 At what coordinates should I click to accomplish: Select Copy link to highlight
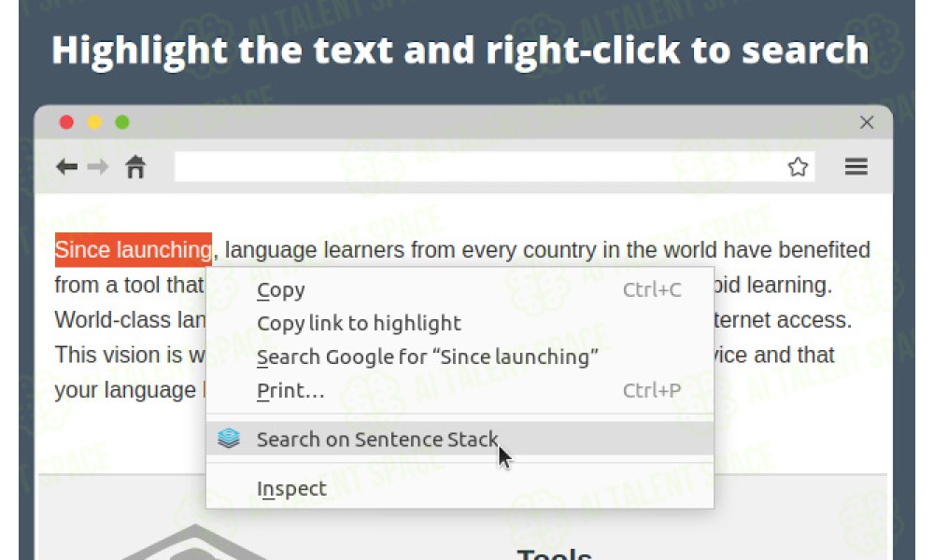[460, 323]
